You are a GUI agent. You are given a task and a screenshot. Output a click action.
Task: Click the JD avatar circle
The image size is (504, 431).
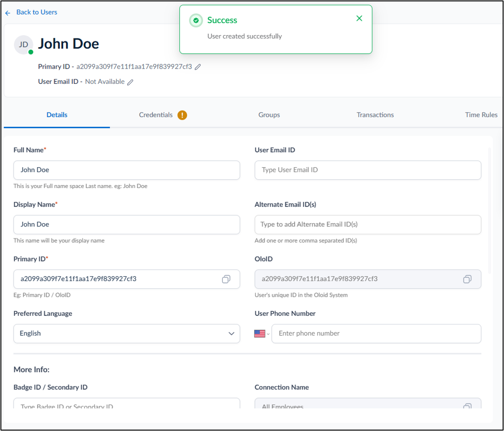[24, 44]
